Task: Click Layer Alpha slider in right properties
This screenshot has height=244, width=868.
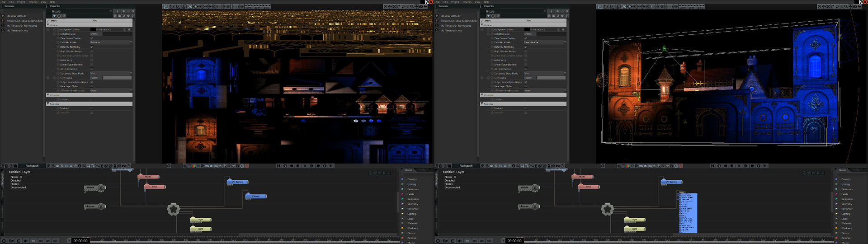Action: (552, 78)
